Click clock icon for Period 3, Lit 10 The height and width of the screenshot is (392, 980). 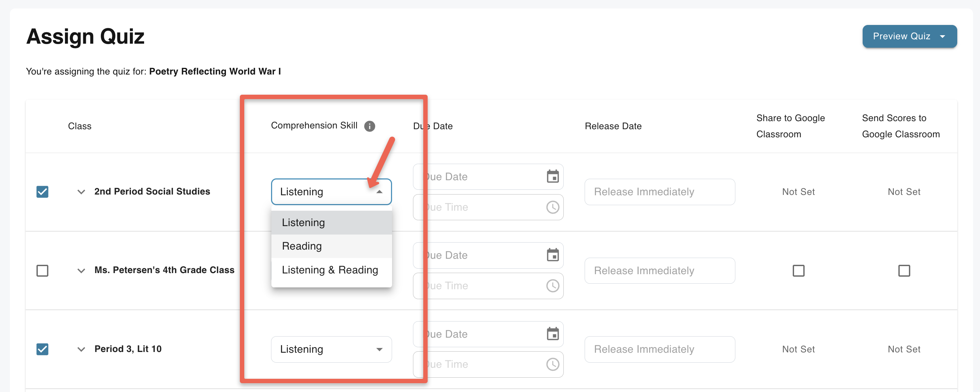tap(552, 364)
